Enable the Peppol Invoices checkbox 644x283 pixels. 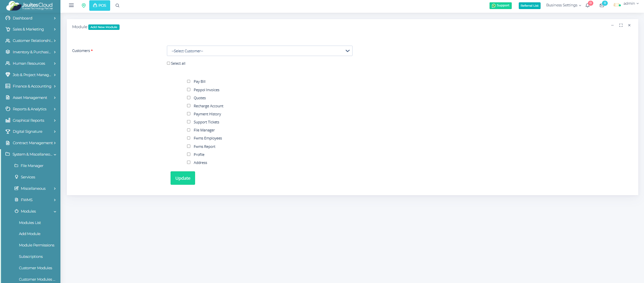189,90
